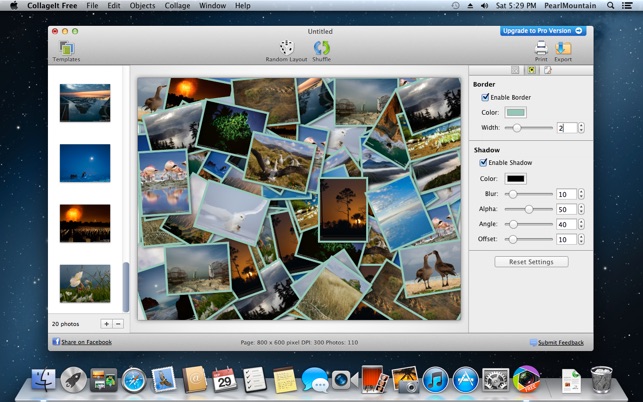Export the collage
Image resolution: width=643 pixels, height=402 pixels.
coord(563,49)
